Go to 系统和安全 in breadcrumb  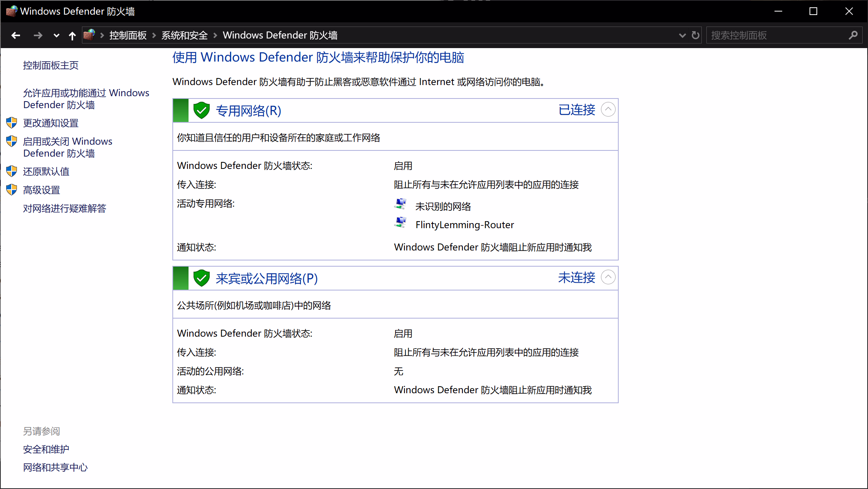click(184, 35)
